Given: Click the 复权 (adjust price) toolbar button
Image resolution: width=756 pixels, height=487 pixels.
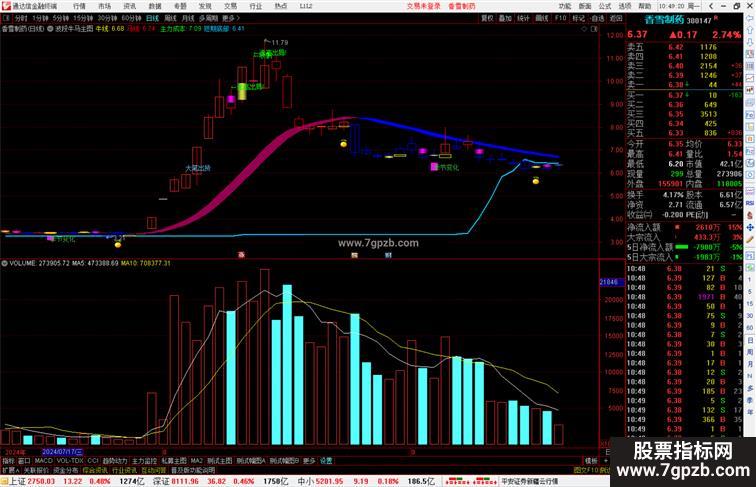Looking at the screenshot, I should (487, 18).
